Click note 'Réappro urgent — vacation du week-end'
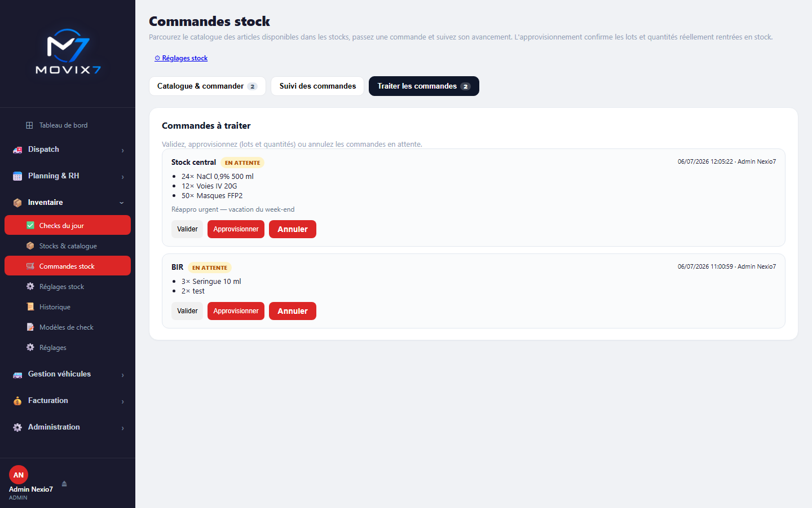 click(x=233, y=209)
